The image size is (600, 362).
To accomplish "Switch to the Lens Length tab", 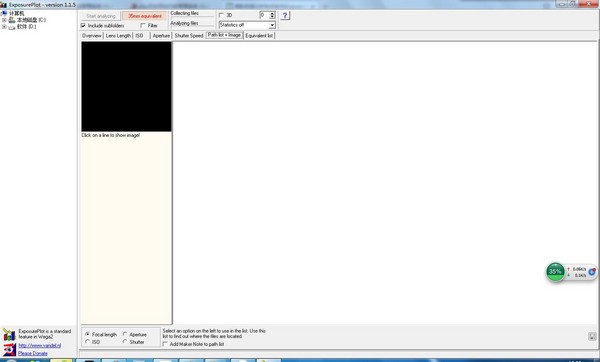I will point(118,36).
